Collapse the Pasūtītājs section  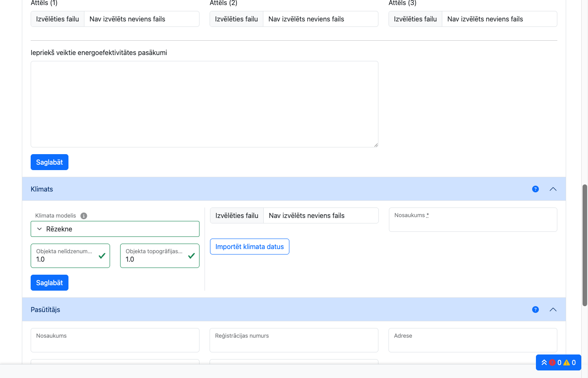(553, 310)
